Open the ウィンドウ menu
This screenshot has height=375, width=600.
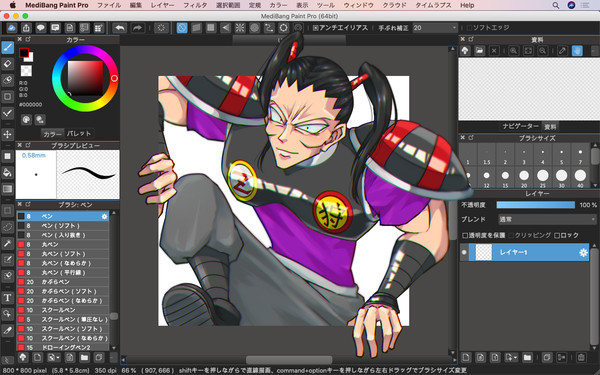359,5
